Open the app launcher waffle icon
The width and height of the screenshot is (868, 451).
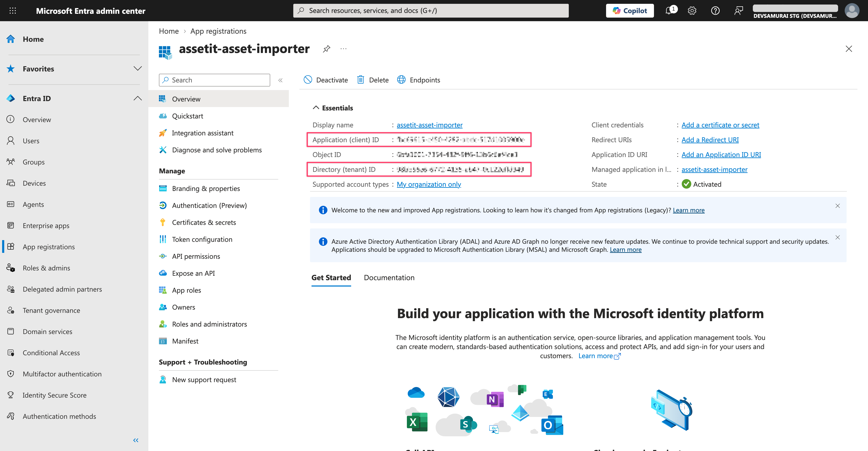coord(13,10)
